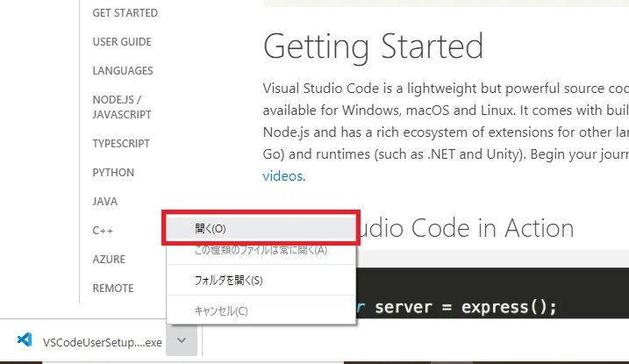Screen dimensions: 629x364
Task: Open the download options chevron next to VSCodeUserSetup
Action: point(182,340)
